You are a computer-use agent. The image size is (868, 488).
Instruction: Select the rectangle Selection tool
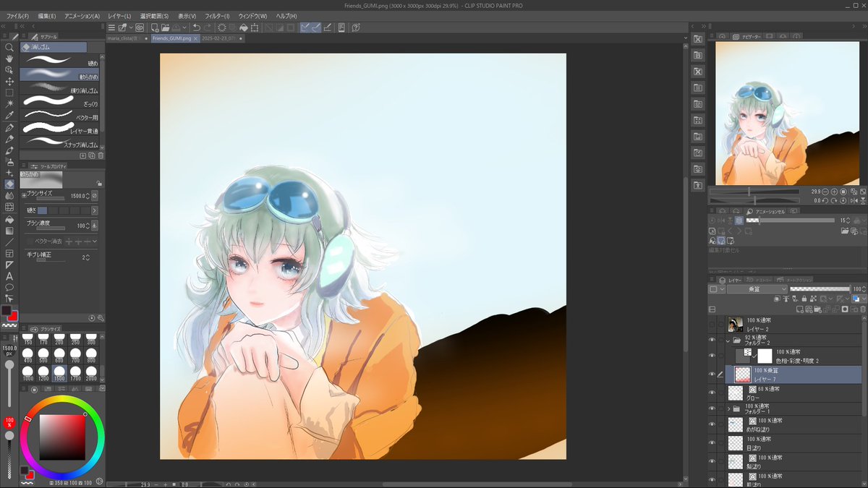pos(9,93)
